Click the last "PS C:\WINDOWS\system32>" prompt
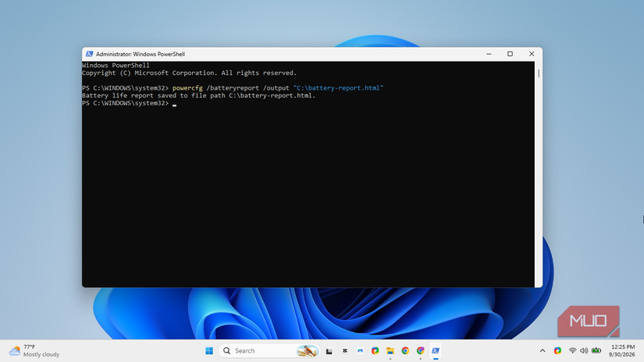 click(x=125, y=103)
